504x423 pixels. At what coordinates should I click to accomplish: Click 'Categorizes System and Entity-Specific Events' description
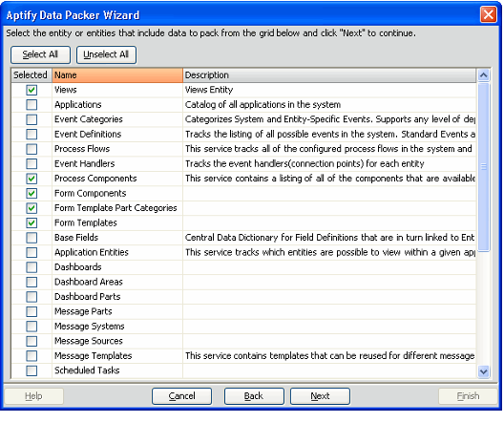click(329, 119)
